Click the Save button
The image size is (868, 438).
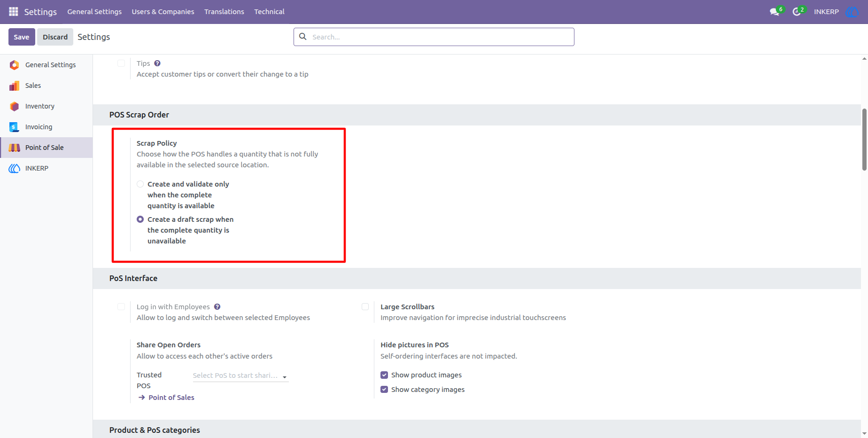(22, 37)
